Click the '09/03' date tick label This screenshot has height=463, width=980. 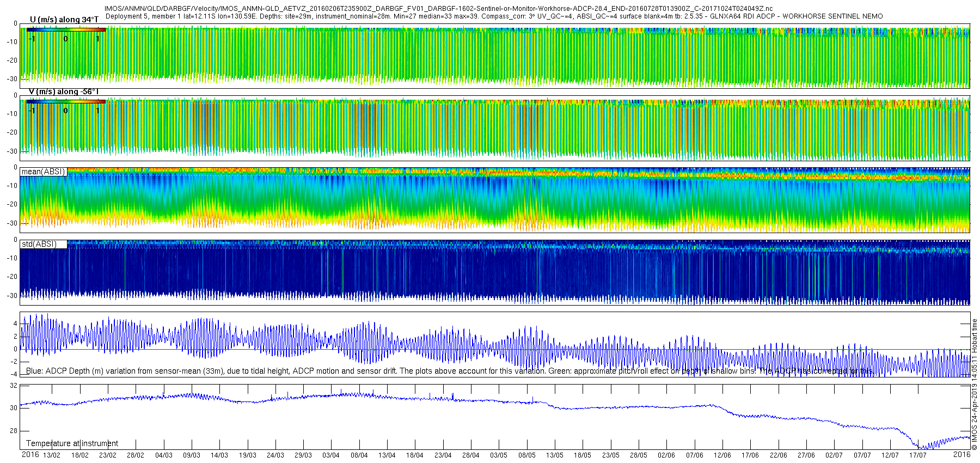(192, 455)
